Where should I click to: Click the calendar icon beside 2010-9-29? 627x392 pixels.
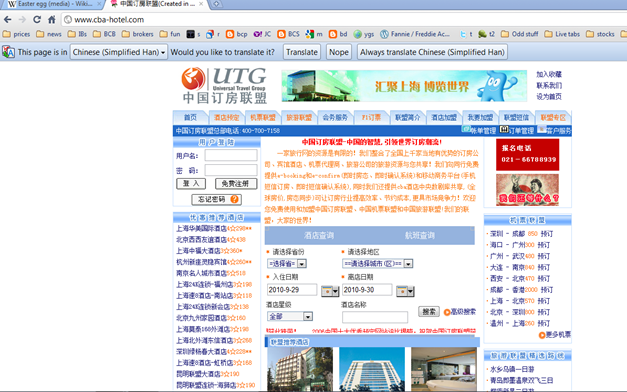[x=330, y=291]
